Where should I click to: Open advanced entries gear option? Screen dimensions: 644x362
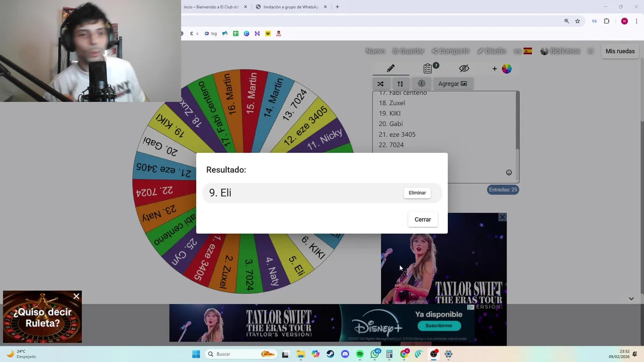tap(422, 83)
